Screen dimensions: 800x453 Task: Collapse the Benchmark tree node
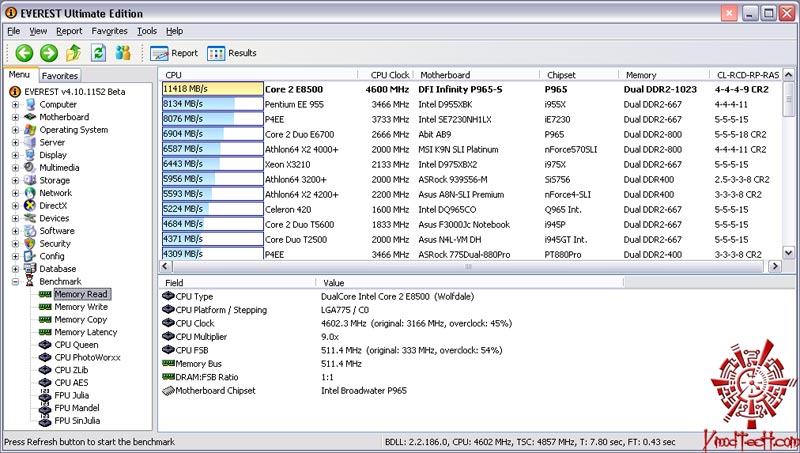pyautogui.click(x=16, y=282)
